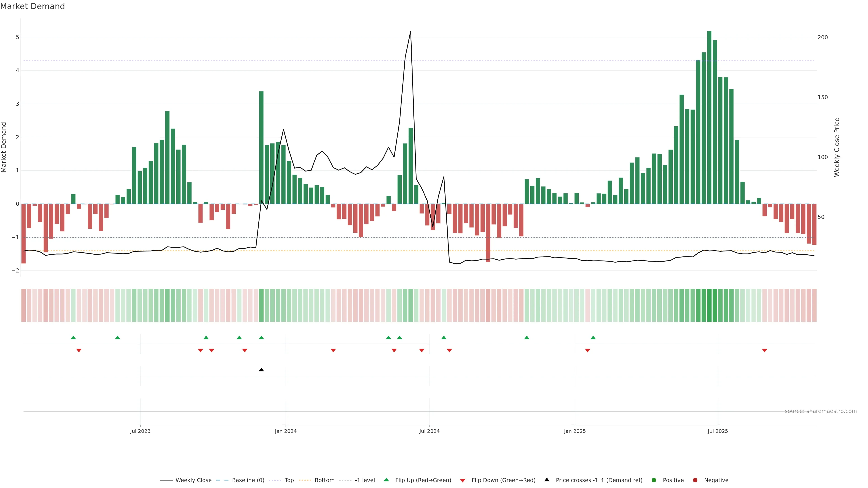This screenshot has width=868, height=488.
Task: Click the black price-cross triangle marker on the chart
Action: pos(261,370)
